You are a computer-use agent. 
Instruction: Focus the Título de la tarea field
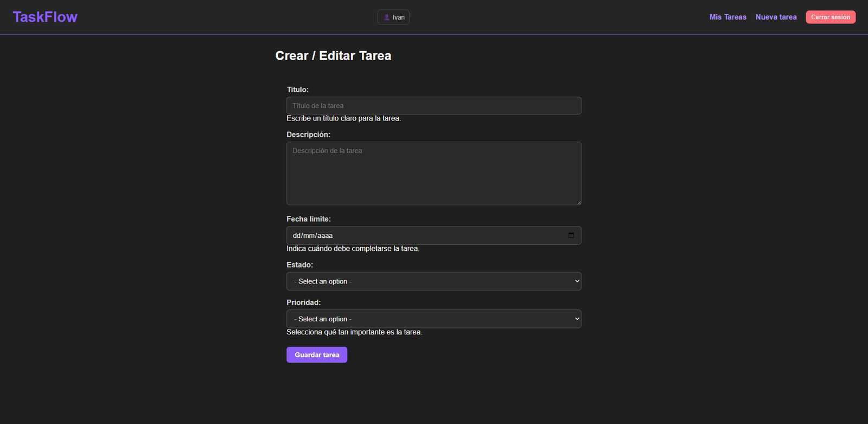coord(433,106)
